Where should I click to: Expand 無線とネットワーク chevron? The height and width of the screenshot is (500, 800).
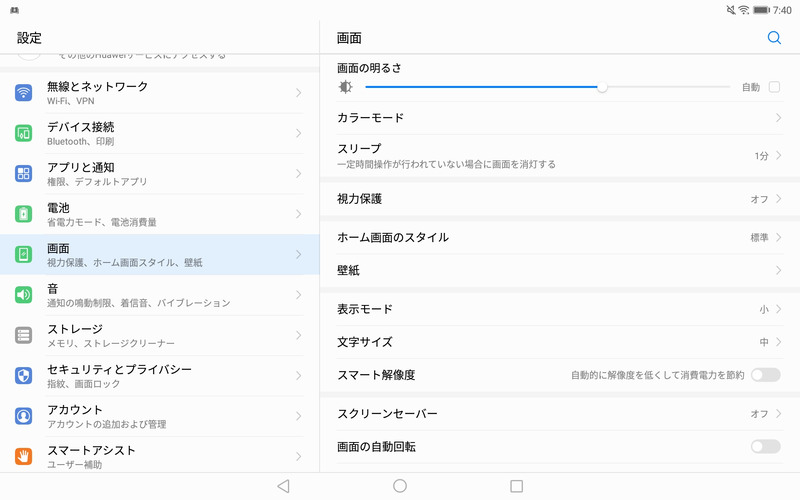pyautogui.click(x=298, y=93)
